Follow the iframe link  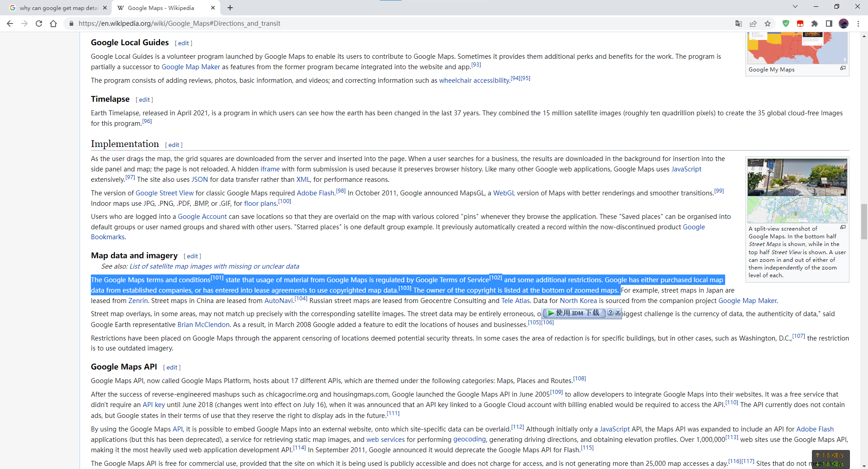270,169
